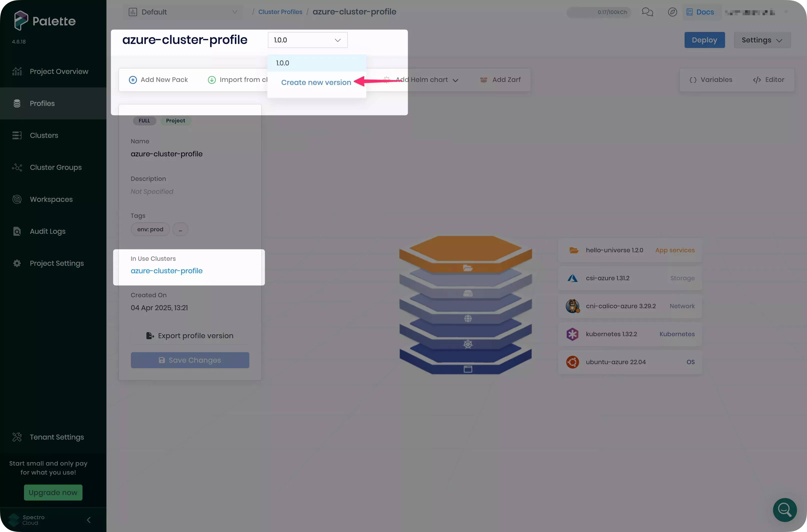Open the search magnifier at bottom right
Image resolution: width=807 pixels, height=532 pixels.
785,510
